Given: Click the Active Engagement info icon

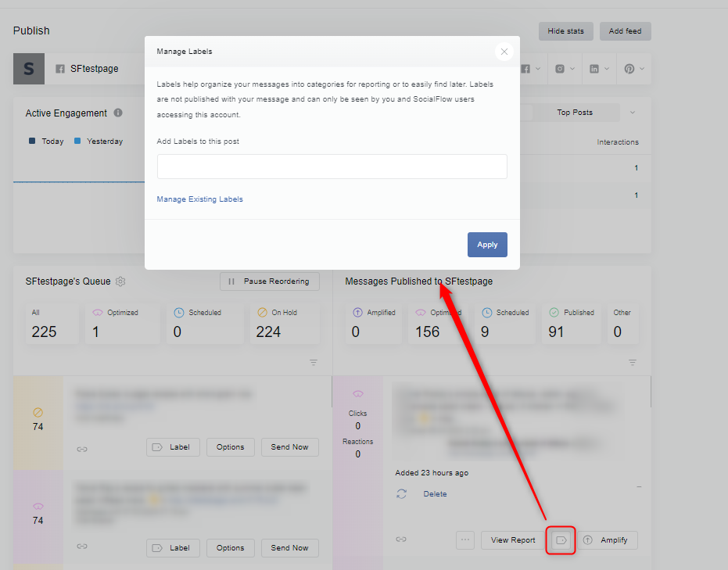Looking at the screenshot, I should tap(118, 113).
